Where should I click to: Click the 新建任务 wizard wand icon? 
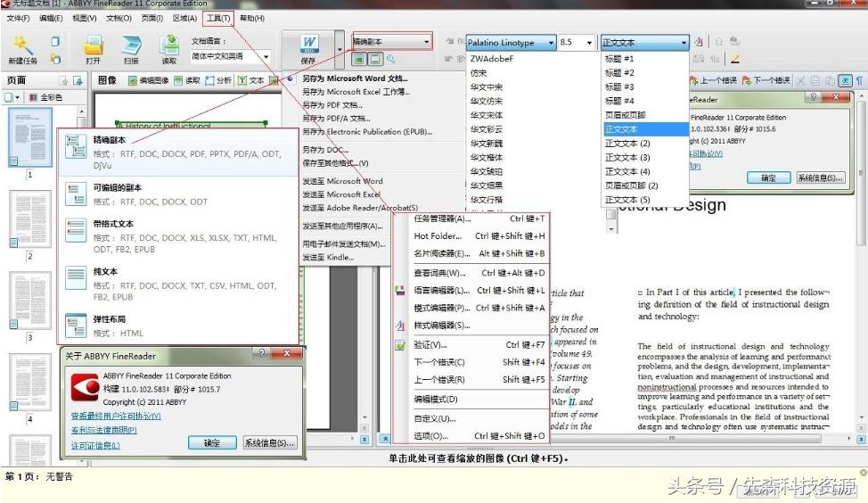pos(22,45)
